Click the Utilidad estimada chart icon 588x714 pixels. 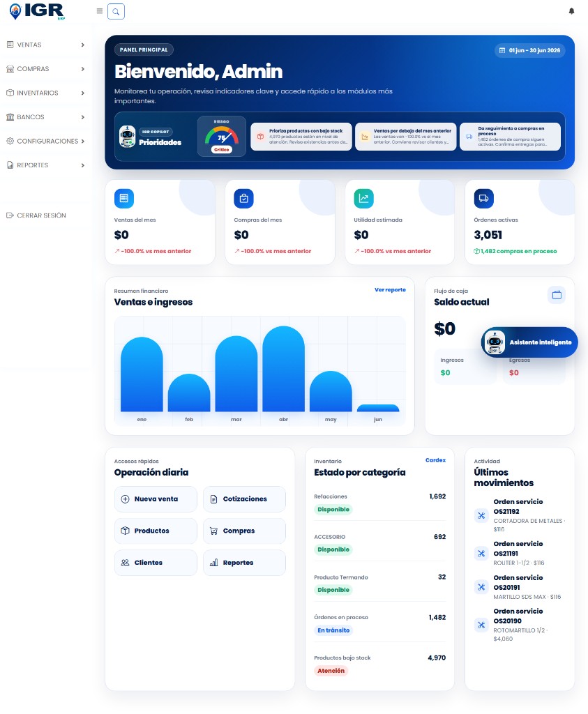pyautogui.click(x=363, y=199)
